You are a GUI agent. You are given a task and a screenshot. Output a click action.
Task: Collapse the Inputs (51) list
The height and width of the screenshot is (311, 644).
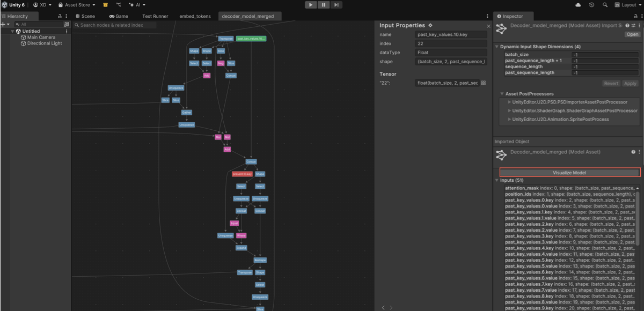497,180
